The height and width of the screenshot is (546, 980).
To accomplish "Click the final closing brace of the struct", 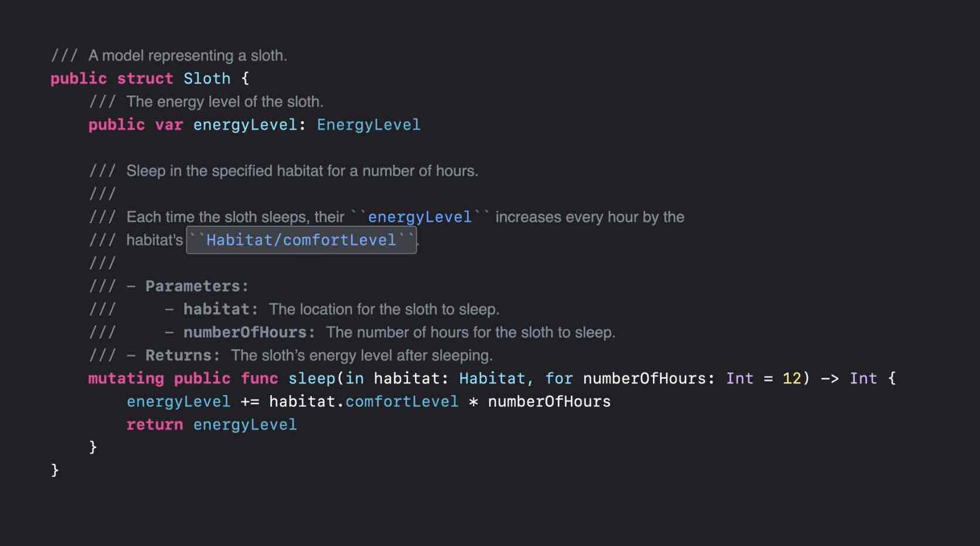I will pos(55,470).
